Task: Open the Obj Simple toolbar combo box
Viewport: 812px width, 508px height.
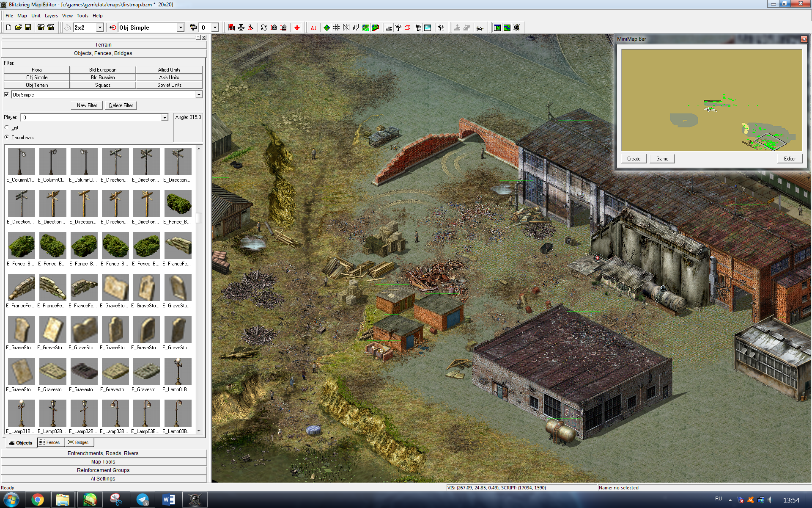Action: 181,28
